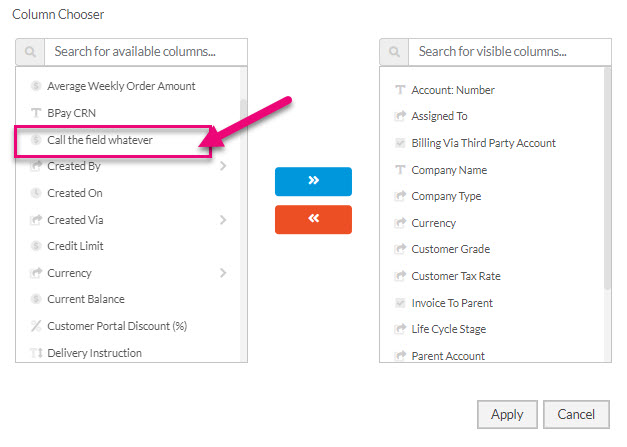Select Customer Grade in visible columns

pos(451,249)
